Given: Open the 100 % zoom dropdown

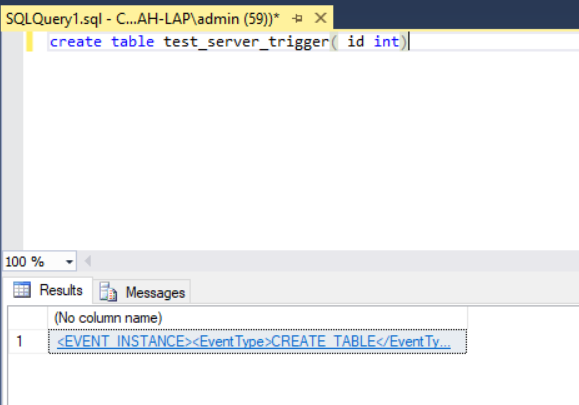Looking at the screenshot, I should coord(69,262).
